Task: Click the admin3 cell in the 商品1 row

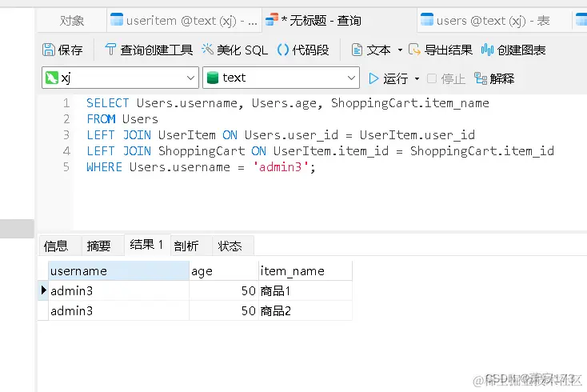Action: click(x=118, y=290)
